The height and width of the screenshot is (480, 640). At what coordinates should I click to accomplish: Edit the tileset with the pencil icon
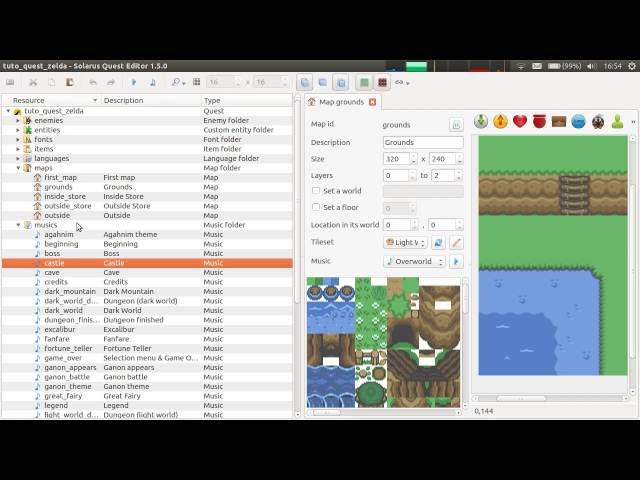point(456,243)
